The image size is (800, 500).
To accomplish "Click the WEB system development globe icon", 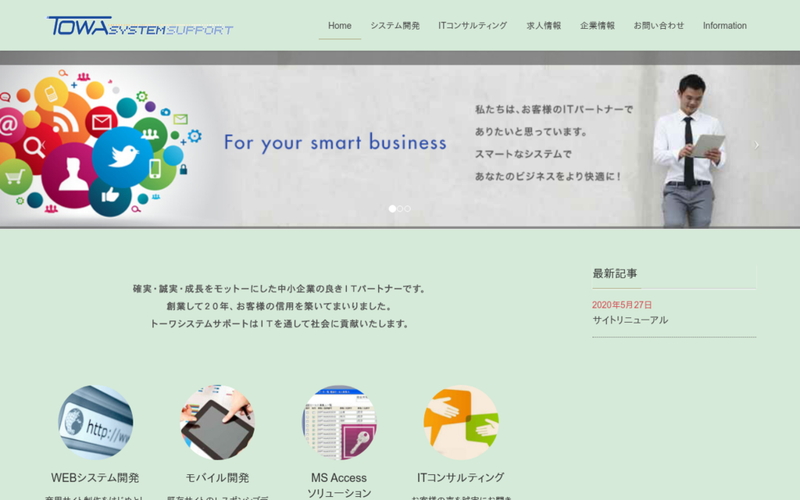I will pyautogui.click(x=95, y=422).
